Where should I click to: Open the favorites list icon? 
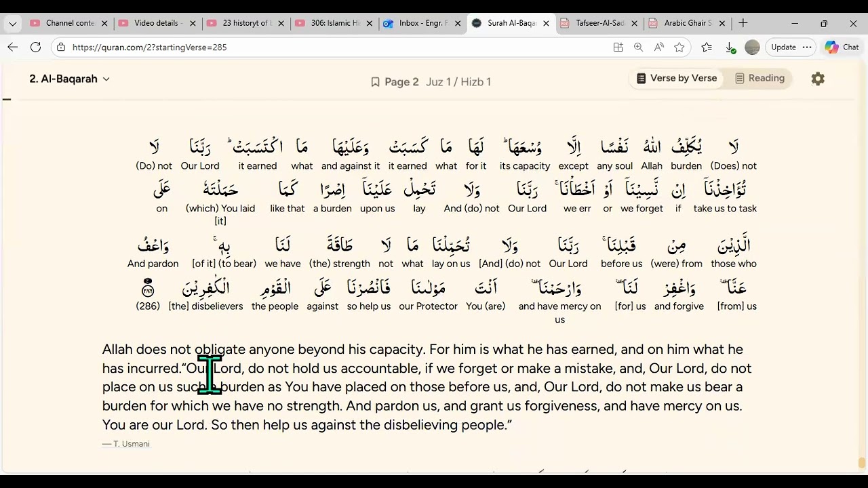coord(707,47)
